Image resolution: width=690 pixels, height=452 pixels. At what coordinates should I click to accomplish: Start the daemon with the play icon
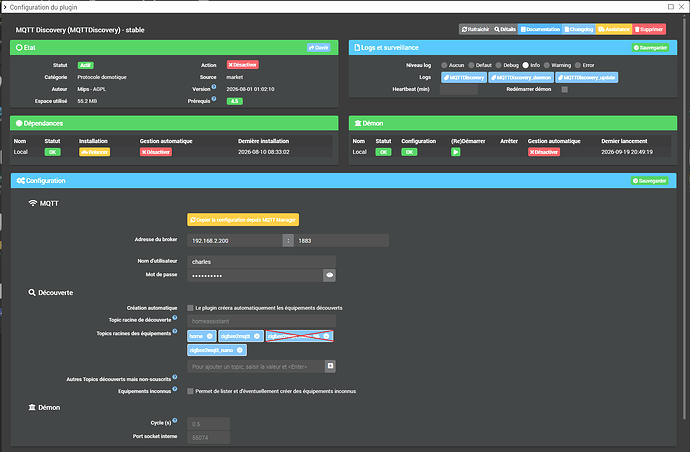click(x=455, y=152)
